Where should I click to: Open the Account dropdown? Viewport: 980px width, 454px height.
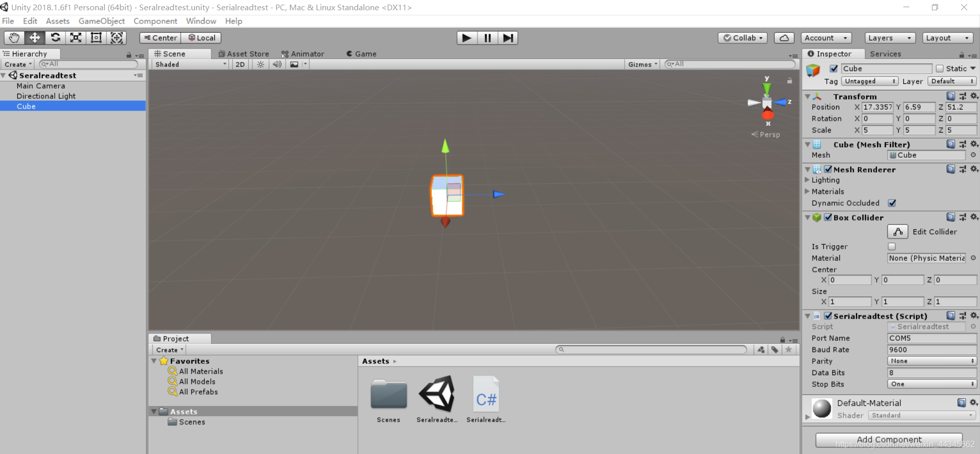point(826,38)
